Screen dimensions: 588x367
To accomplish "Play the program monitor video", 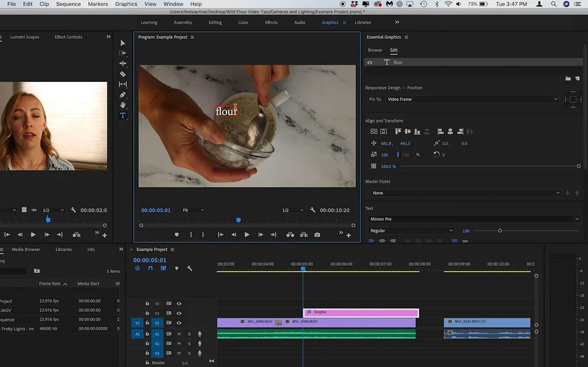I will [x=246, y=235].
